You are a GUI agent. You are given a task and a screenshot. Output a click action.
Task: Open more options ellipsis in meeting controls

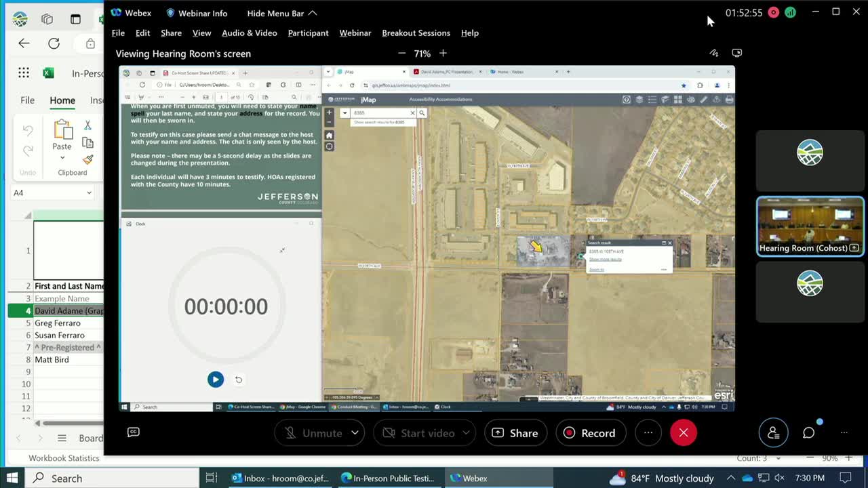click(648, 432)
